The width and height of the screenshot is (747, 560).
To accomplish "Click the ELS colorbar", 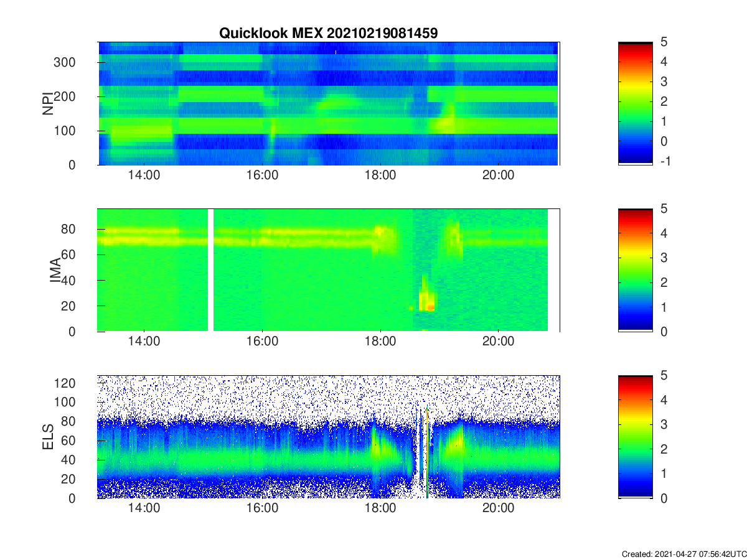I will pos(636,437).
